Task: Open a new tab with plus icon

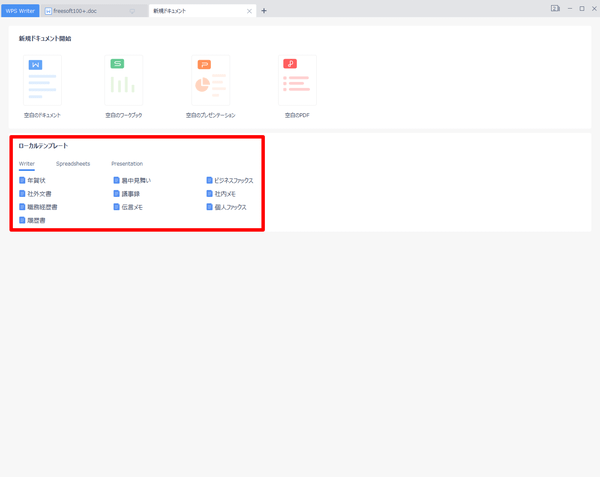Action: (264, 10)
